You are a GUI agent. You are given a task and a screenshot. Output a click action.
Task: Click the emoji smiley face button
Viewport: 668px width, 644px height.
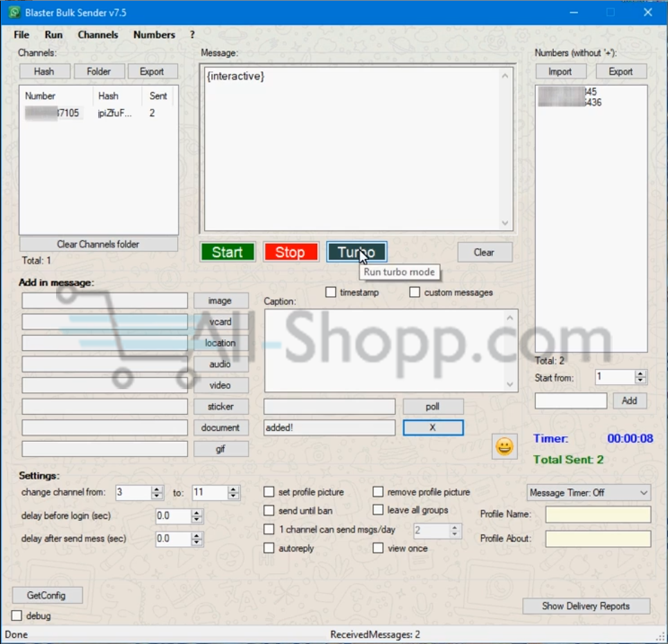(x=505, y=447)
